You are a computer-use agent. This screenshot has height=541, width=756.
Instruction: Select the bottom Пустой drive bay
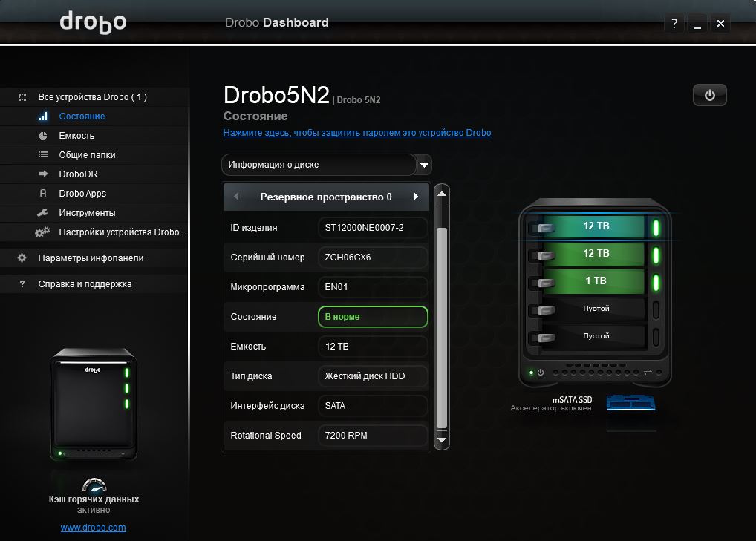(x=595, y=336)
